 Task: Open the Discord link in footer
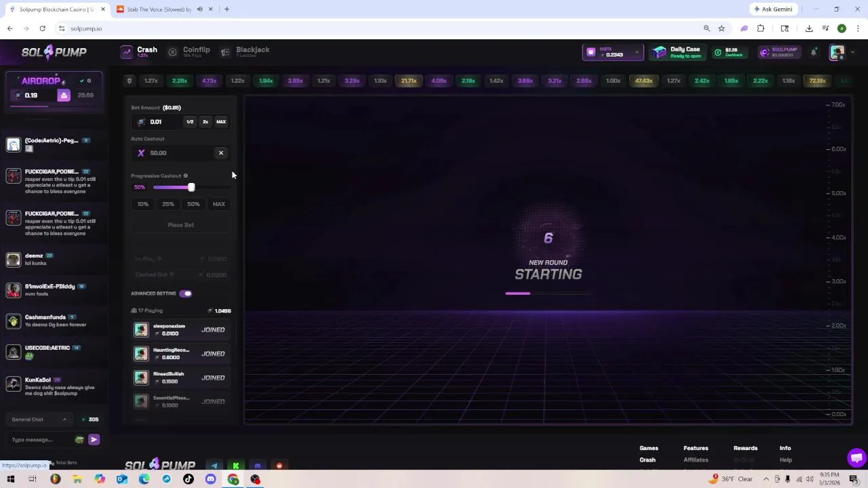[258, 466]
